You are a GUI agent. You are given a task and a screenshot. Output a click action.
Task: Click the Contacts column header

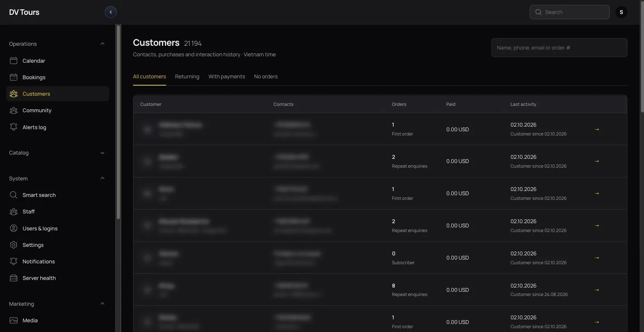[x=283, y=104]
